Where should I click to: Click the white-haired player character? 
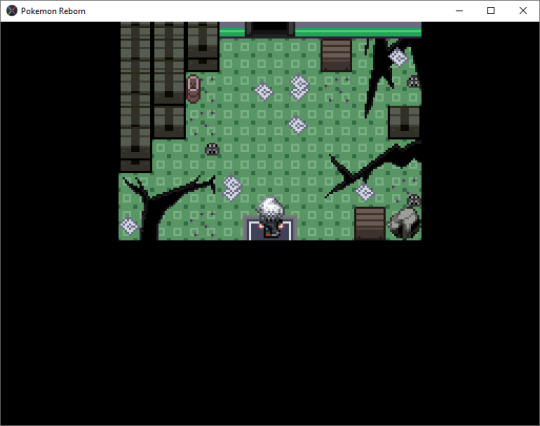point(271,217)
